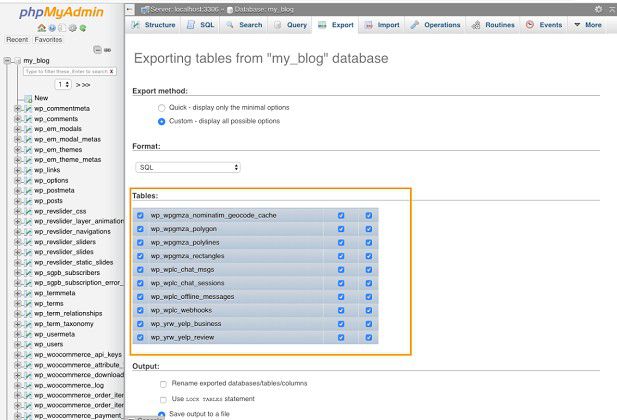Click the Routines tab icon
Image resolution: width=617 pixels, height=420 pixels.
pos(476,25)
